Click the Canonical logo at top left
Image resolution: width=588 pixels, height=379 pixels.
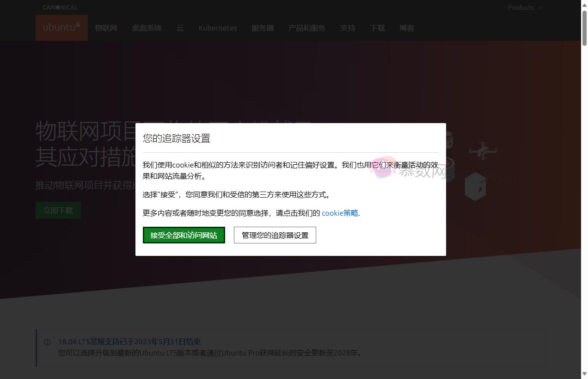(60, 7)
